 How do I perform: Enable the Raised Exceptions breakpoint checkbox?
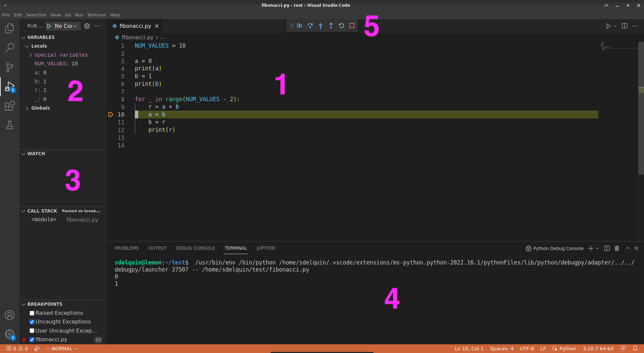(32, 313)
